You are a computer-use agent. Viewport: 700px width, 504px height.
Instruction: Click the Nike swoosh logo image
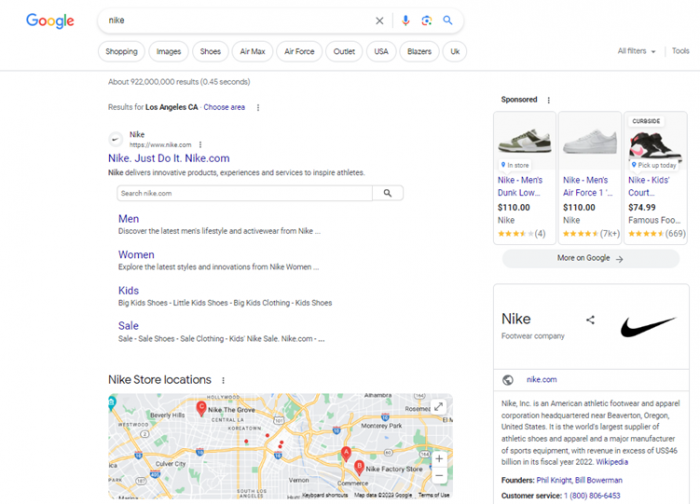(x=648, y=326)
